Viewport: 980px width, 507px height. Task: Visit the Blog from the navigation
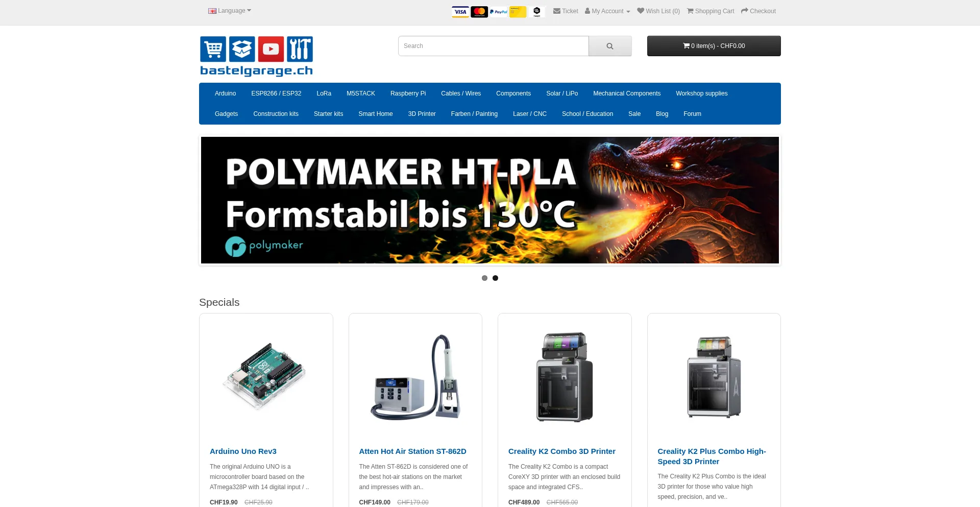pyautogui.click(x=662, y=114)
